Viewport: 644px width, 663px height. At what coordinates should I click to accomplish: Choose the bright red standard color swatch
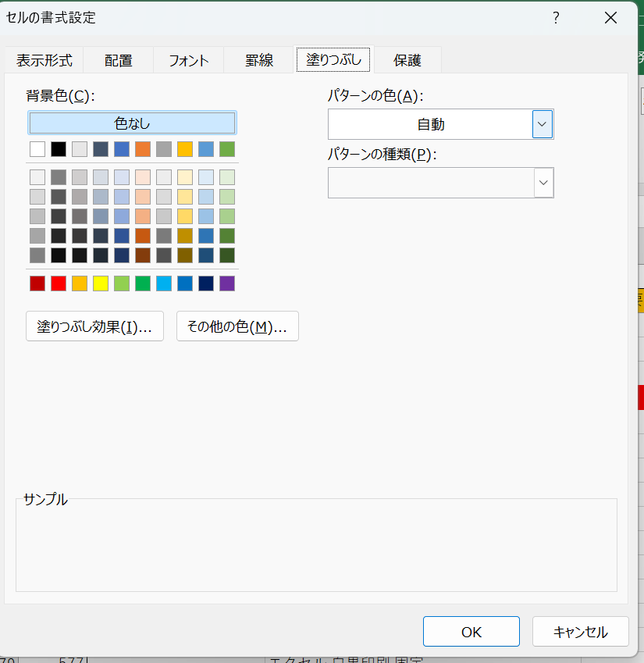click(x=59, y=283)
